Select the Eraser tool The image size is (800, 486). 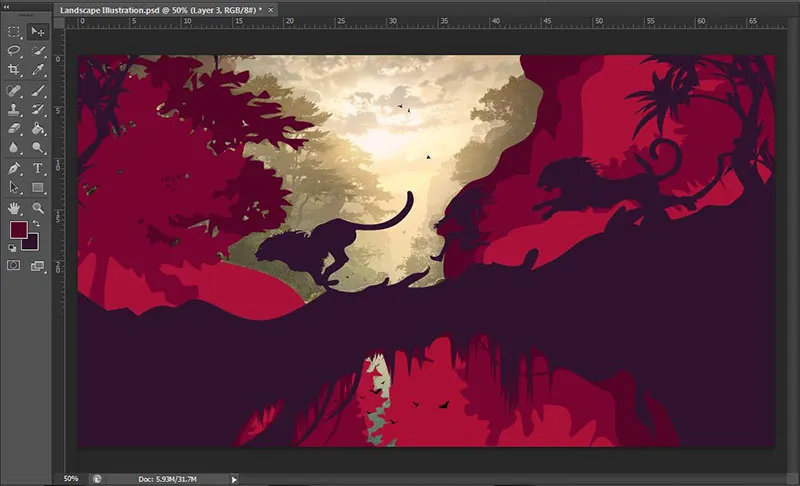tap(14, 128)
